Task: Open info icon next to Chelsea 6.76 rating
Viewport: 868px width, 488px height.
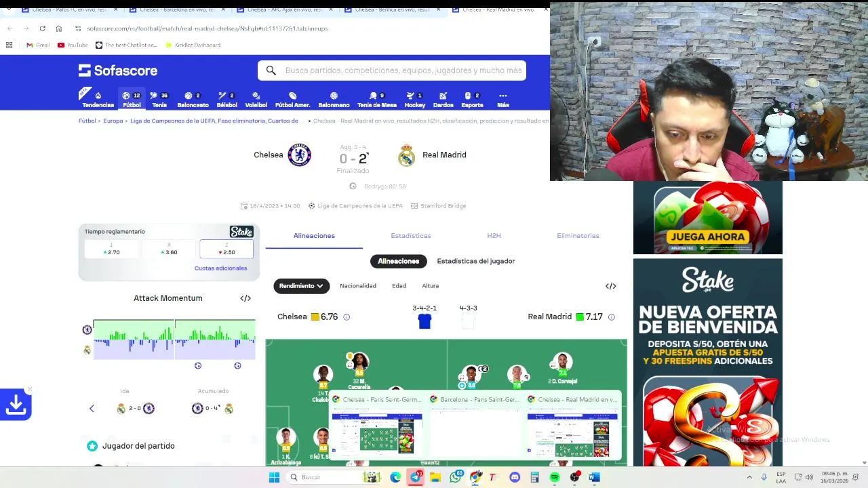Action: click(347, 317)
